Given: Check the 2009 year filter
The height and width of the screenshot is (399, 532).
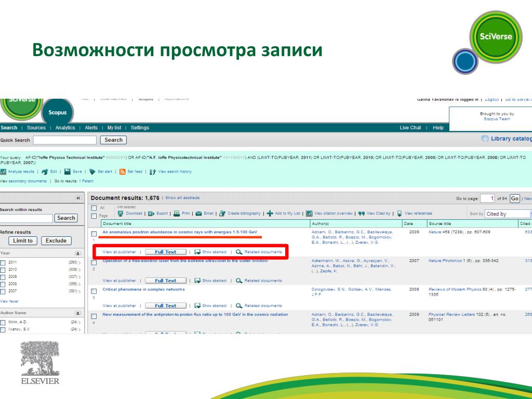Looking at the screenshot, I should coord(3,277).
